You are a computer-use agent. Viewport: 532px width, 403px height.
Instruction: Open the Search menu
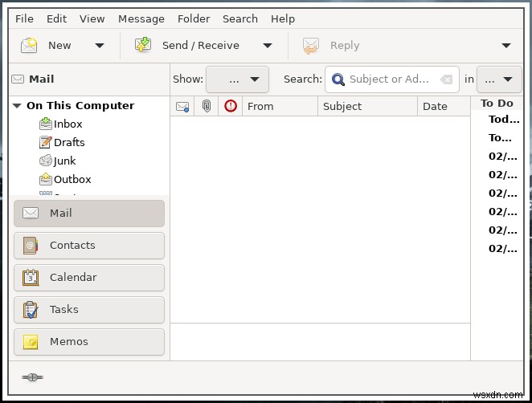tap(240, 19)
